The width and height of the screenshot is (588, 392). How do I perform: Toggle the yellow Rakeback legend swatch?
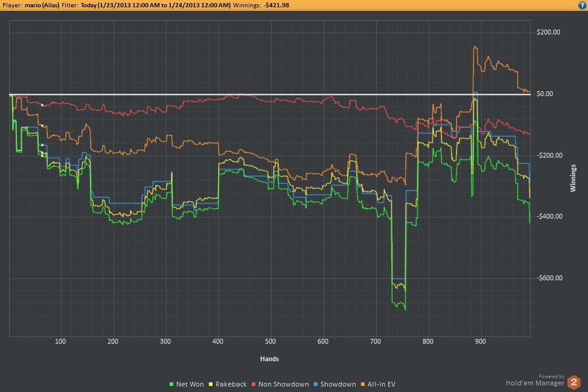tap(211, 384)
